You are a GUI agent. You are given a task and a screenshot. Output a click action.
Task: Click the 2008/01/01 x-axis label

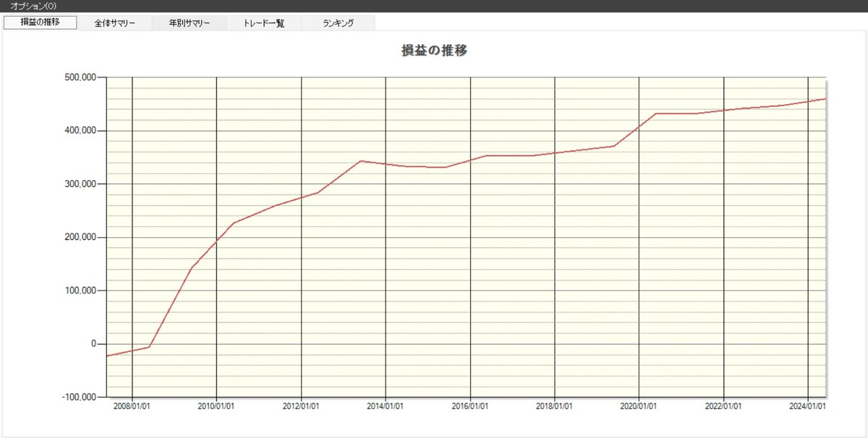click(x=132, y=406)
